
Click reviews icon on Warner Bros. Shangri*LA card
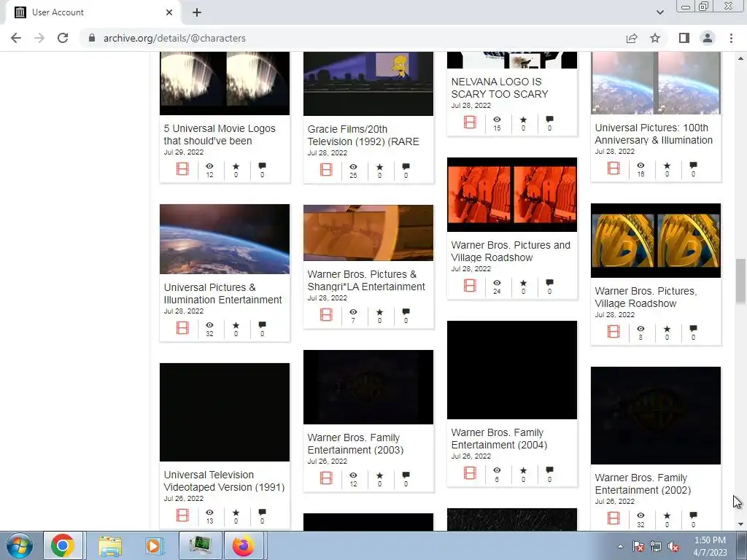pos(406,311)
